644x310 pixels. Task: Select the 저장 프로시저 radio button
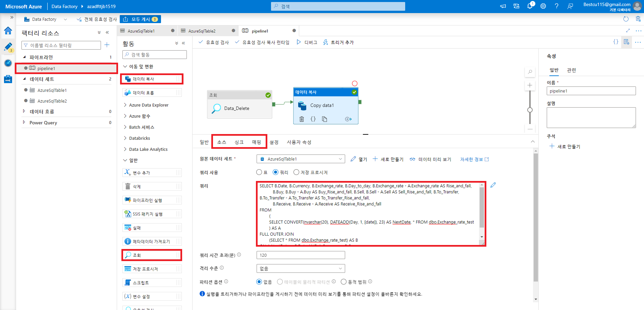click(x=296, y=172)
